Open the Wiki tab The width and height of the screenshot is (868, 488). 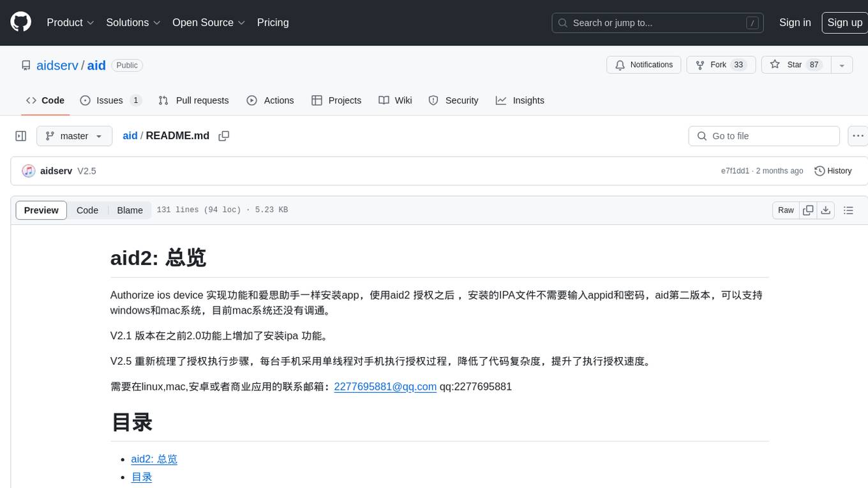coord(395,100)
